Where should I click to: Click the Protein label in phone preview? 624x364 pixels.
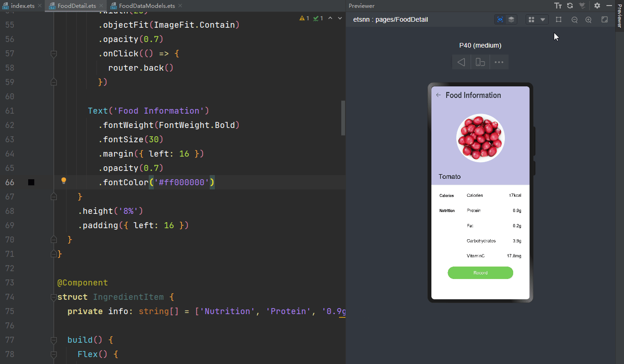(473, 211)
